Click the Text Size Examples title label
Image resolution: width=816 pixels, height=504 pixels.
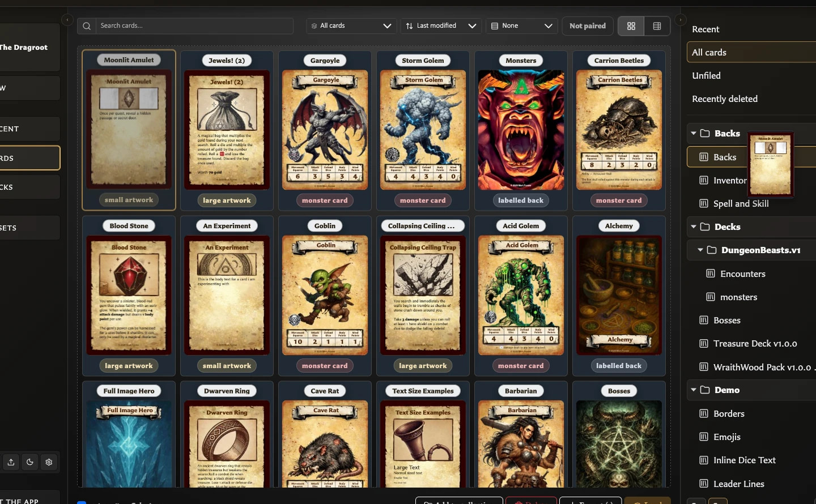pos(423,391)
